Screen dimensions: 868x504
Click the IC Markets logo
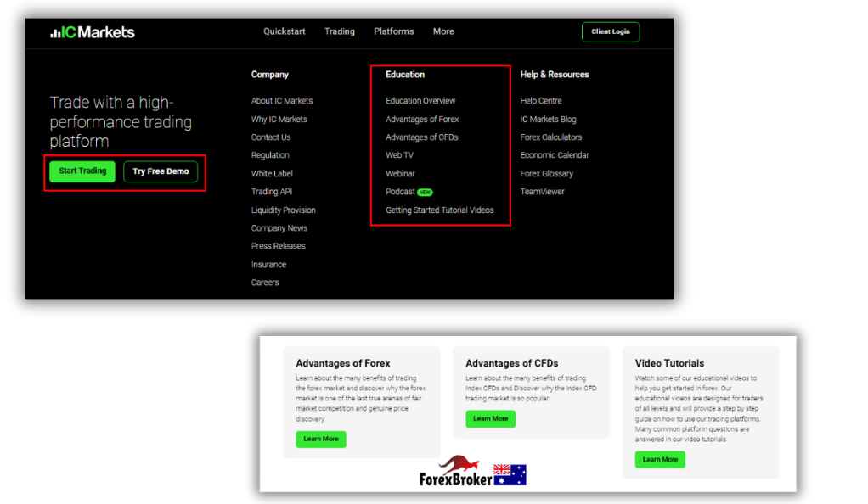click(93, 32)
